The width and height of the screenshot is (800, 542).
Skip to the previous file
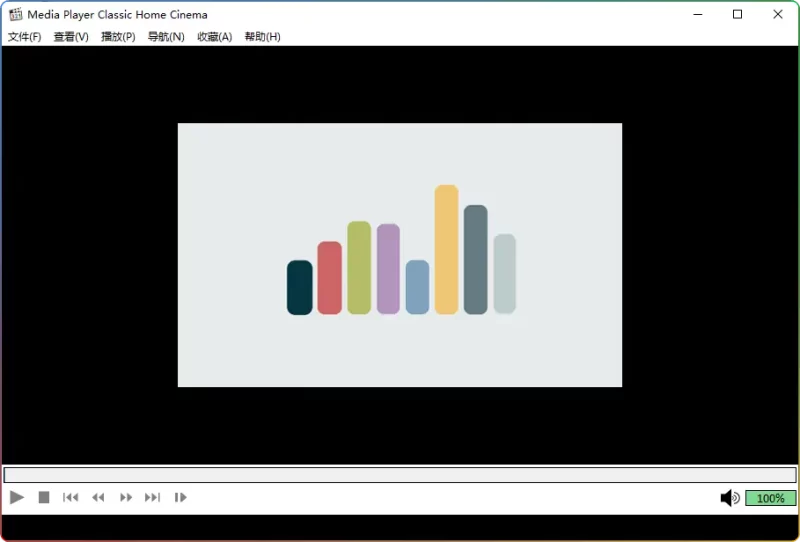pyautogui.click(x=71, y=497)
